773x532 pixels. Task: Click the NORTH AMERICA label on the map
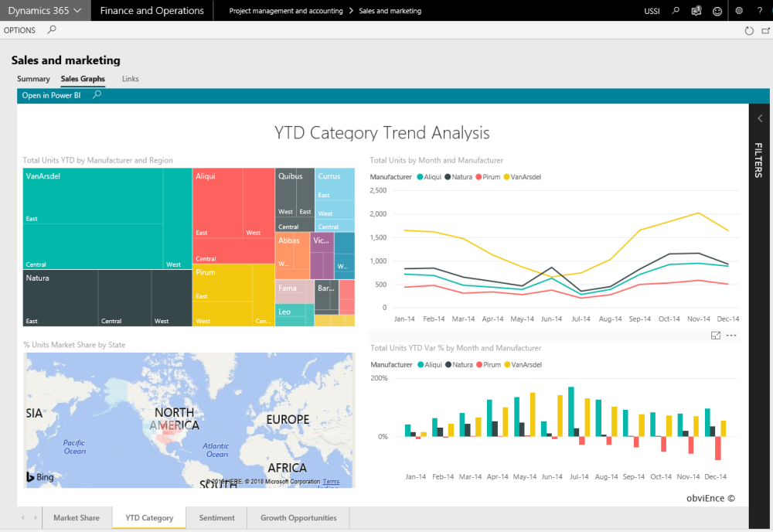[175, 418]
